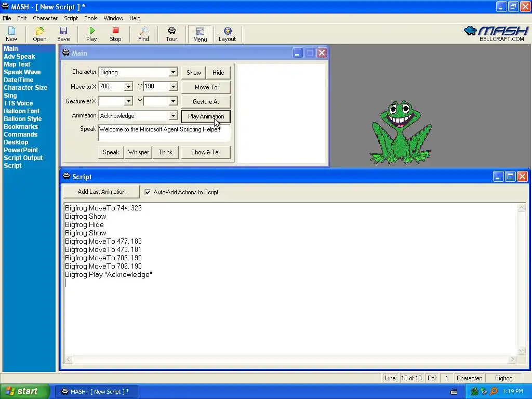Click the Whisper button

[138, 152]
